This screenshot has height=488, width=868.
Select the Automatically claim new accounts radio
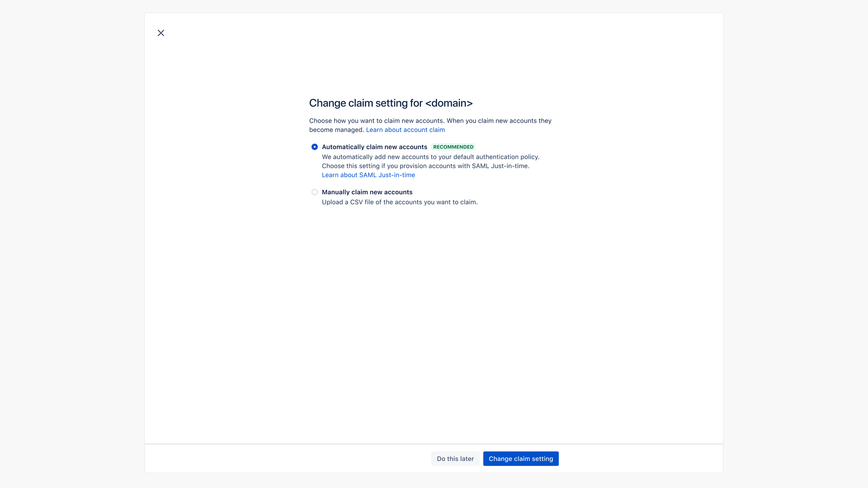(315, 147)
